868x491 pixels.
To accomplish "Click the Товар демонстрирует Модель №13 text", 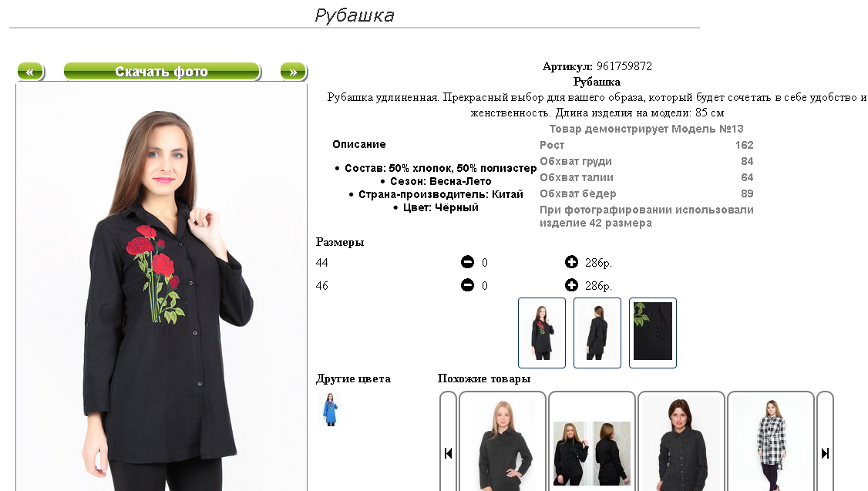I will tap(646, 129).
